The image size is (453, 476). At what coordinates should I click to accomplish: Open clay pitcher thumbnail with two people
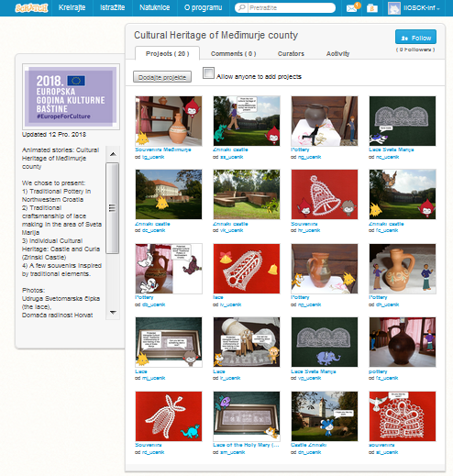[403, 269]
